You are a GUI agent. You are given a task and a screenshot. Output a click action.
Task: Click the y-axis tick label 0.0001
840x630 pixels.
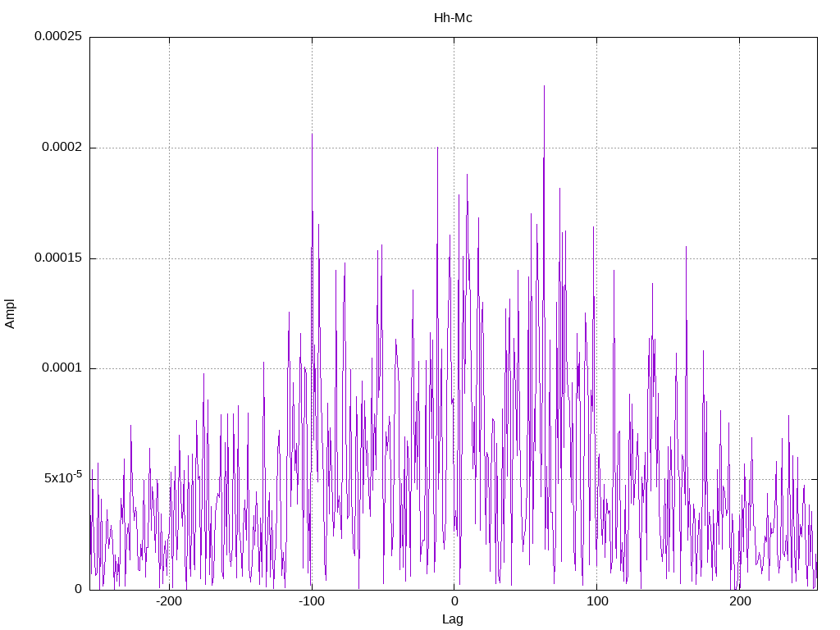[x=62, y=368]
